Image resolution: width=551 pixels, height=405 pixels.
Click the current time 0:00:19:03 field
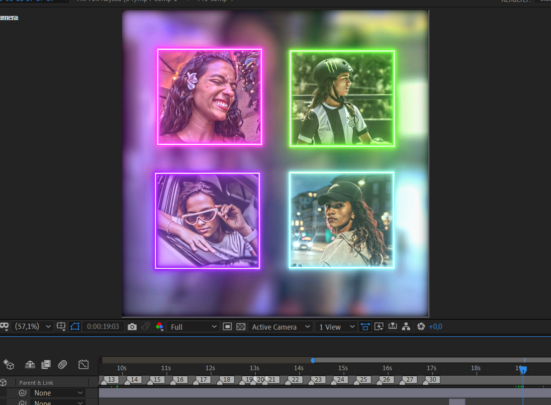[x=103, y=327]
